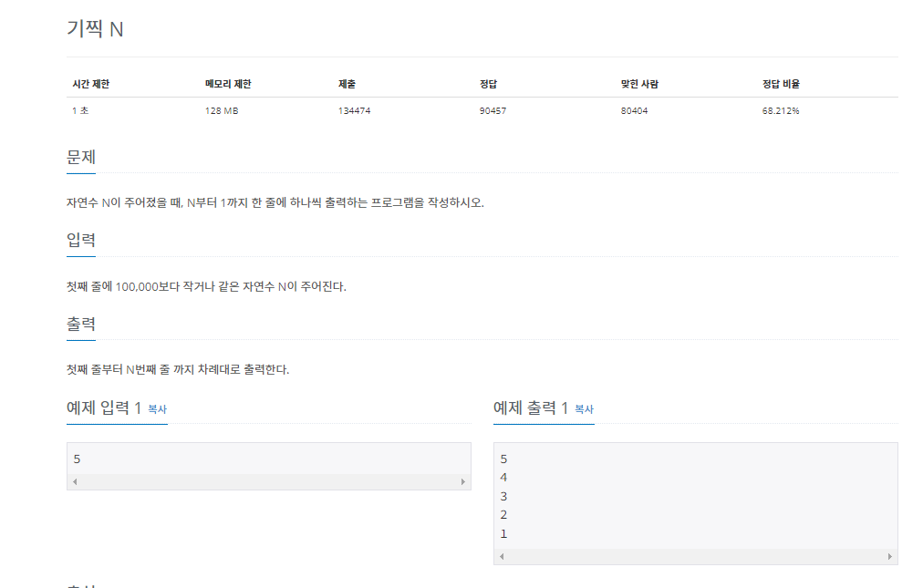Click the line 3 in sample output
The image size is (923, 588).
tap(503, 496)
